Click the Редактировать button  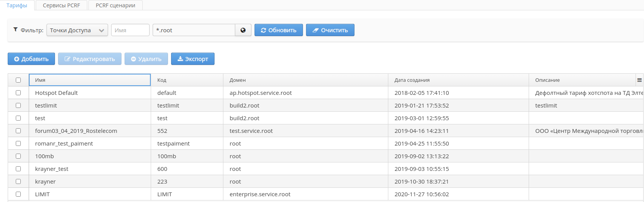tap(90, 59)
